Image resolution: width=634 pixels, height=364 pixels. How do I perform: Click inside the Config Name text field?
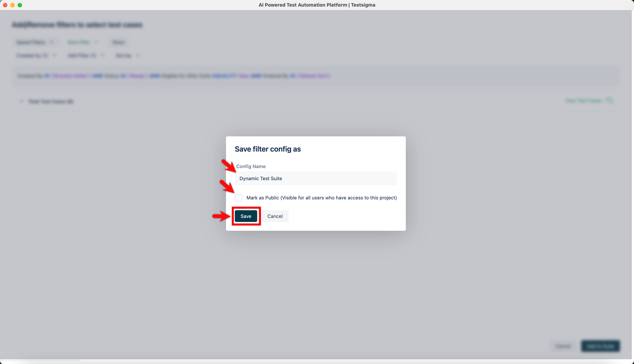(316, 178)
